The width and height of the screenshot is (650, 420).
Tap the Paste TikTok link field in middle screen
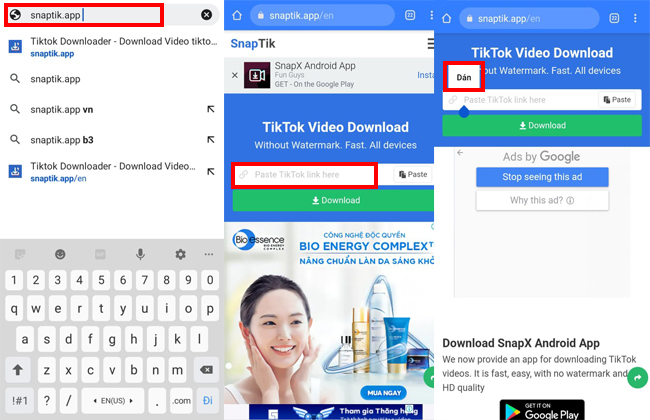(304, 175)
